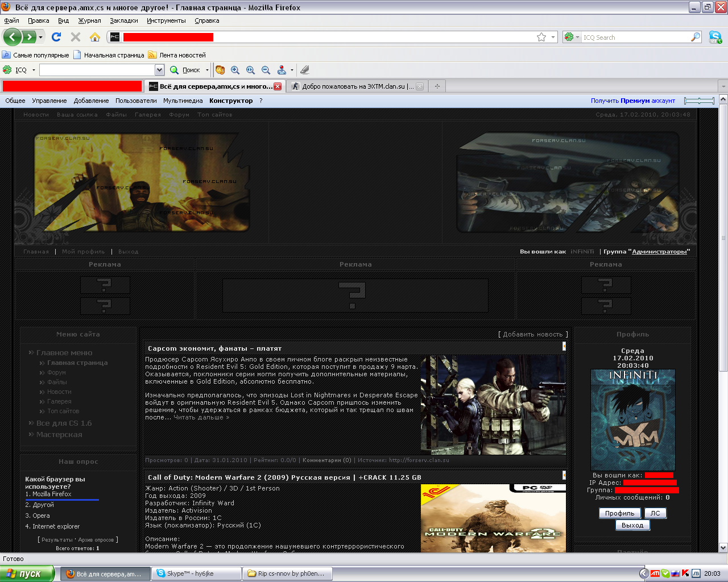
Task: Open the Форум link in top navigation
Action: click(179, 115)
